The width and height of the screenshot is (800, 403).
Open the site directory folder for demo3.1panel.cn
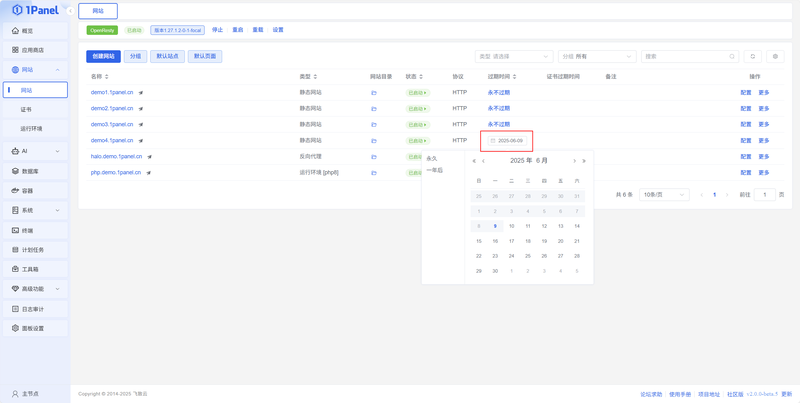[x=373, y=124]
